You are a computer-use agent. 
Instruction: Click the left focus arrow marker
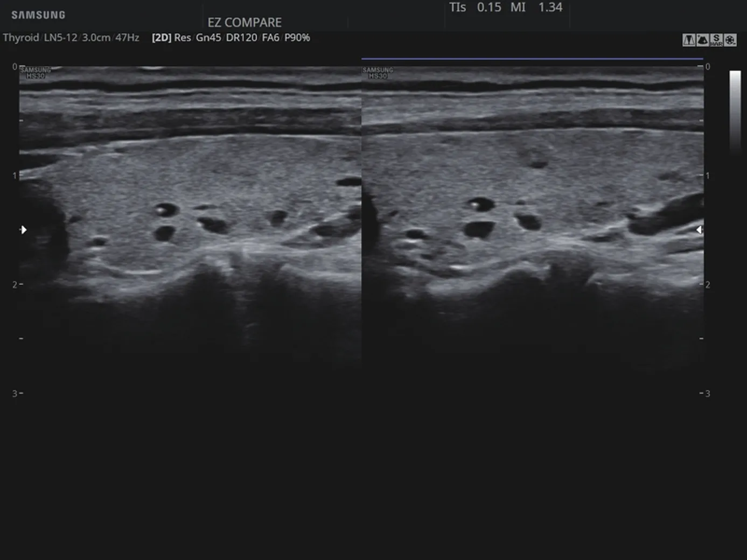tap(23, 230)
